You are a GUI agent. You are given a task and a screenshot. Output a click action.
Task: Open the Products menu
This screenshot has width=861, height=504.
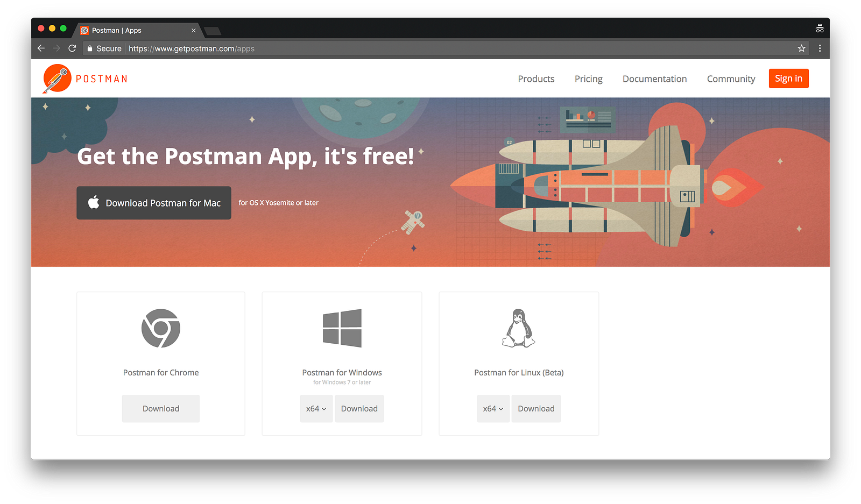536,79
